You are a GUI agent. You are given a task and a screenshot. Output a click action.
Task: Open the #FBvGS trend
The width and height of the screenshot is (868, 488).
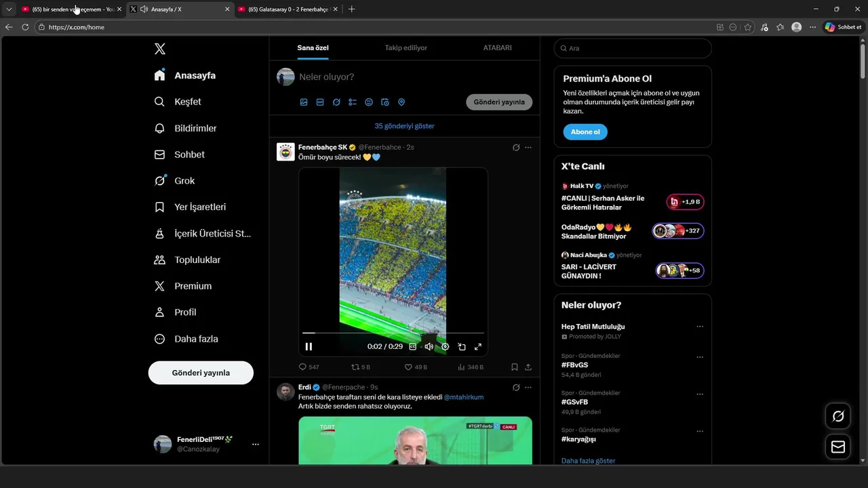(x=574, y=365)
